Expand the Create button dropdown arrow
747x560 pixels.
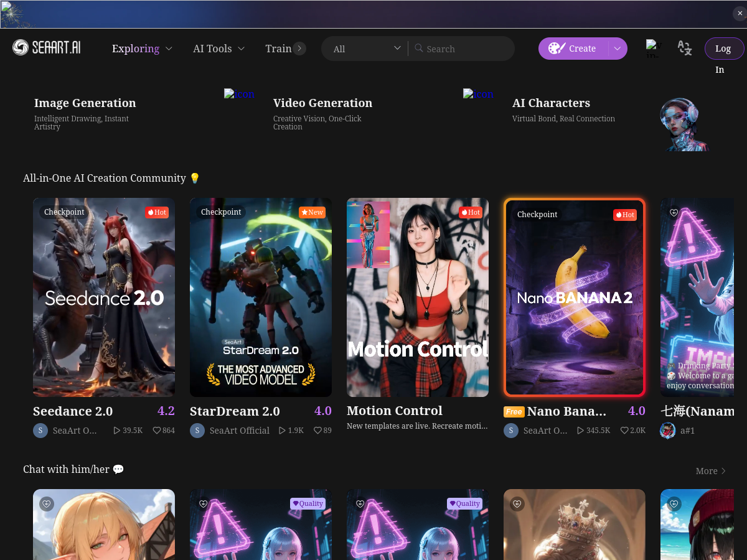click(x=617, y=48)
